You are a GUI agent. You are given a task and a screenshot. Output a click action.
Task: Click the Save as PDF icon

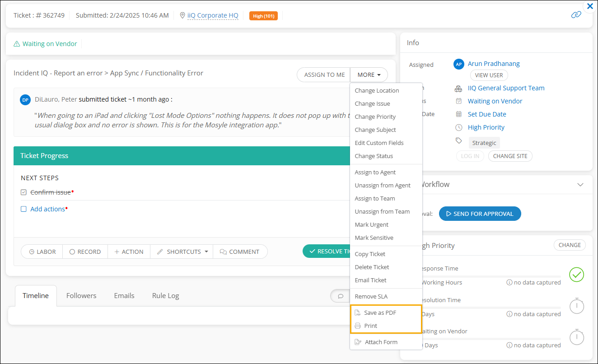pyautogui.click(x=358, y=313)
